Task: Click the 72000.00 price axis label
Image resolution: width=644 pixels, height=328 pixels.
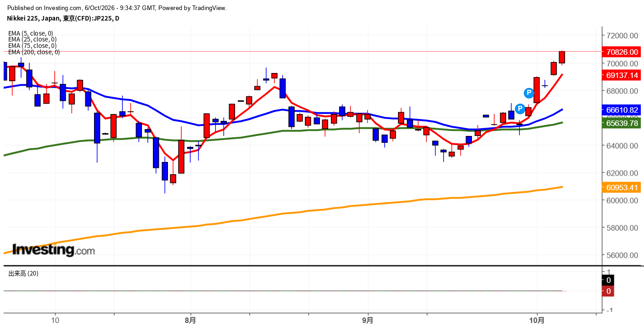Action: click(x=621, y=36)
